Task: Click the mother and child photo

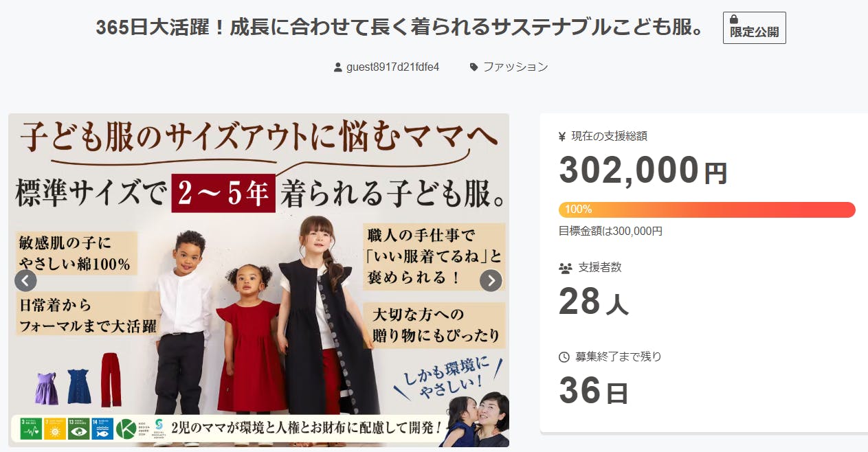Action: tap(476, 419)
